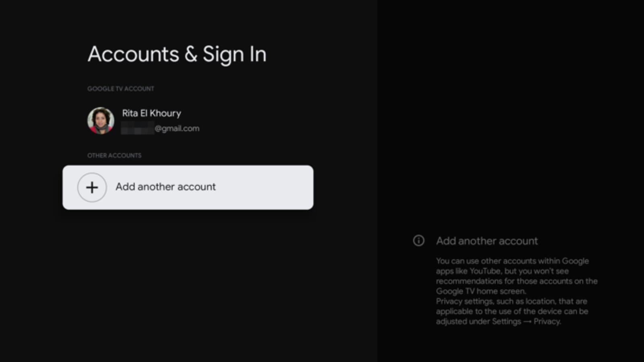Click the ampersand in the page title

pyautogui.click(x=191, y=54)
